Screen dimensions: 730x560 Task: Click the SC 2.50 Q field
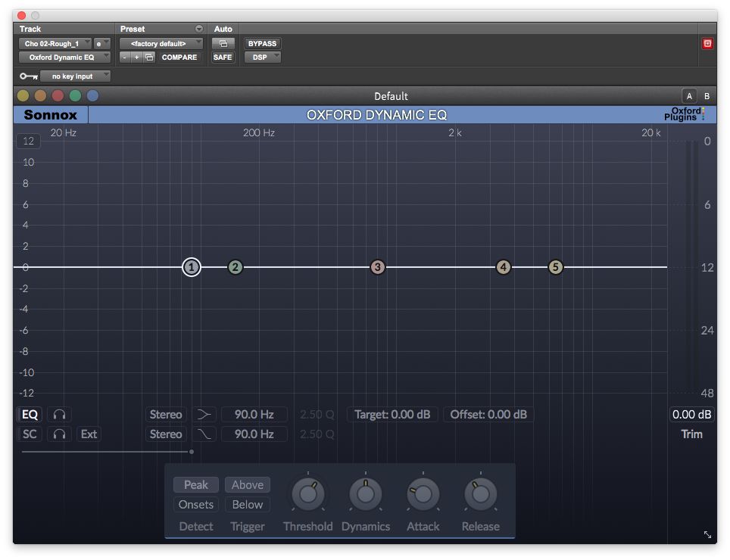pyautogui.click(x=317, y=434)
